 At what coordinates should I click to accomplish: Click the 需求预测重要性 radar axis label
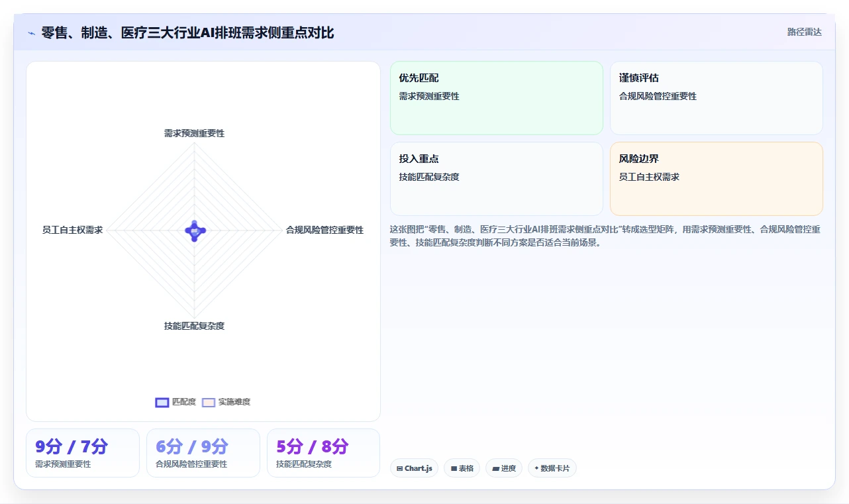point(194,133)
